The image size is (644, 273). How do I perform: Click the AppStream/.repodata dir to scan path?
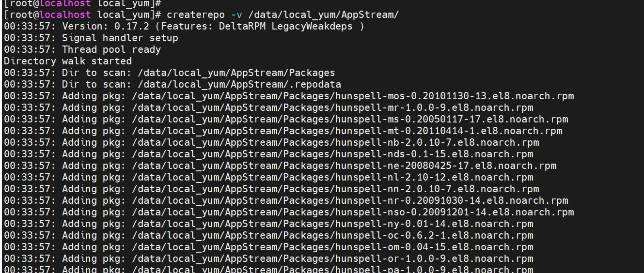pos(239,84)
